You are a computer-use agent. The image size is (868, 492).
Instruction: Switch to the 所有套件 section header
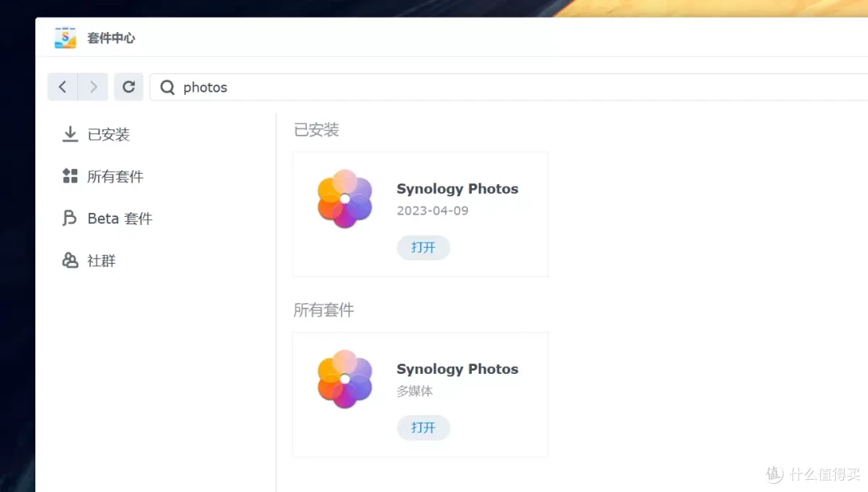tap(324, 310)
